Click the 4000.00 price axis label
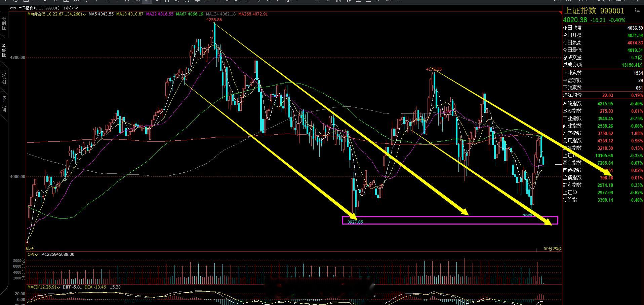644x305 pixels. click(x=18, y=177)
